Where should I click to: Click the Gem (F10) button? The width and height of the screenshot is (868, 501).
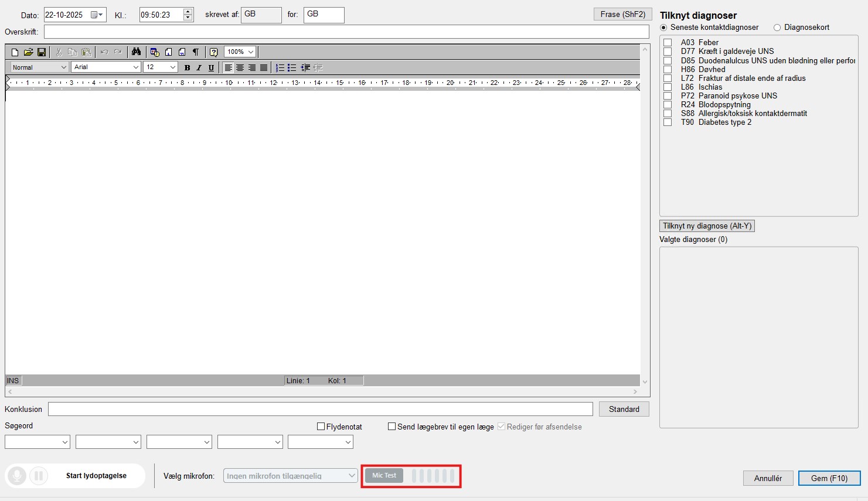829,478
